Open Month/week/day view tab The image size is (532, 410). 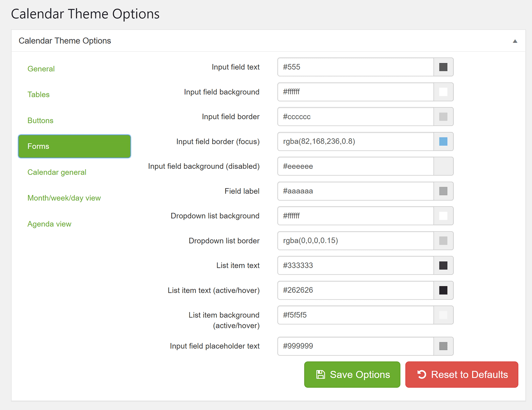coord(64,198)
